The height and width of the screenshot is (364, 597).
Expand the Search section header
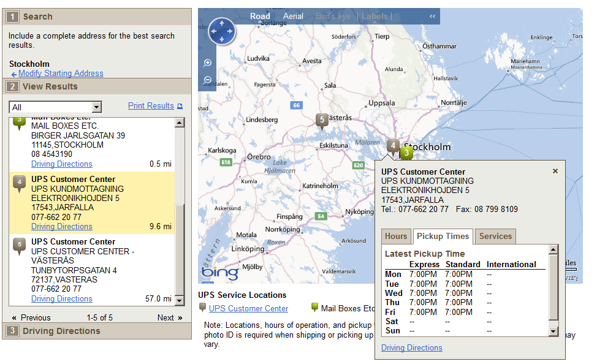click(x=97, y=17)
